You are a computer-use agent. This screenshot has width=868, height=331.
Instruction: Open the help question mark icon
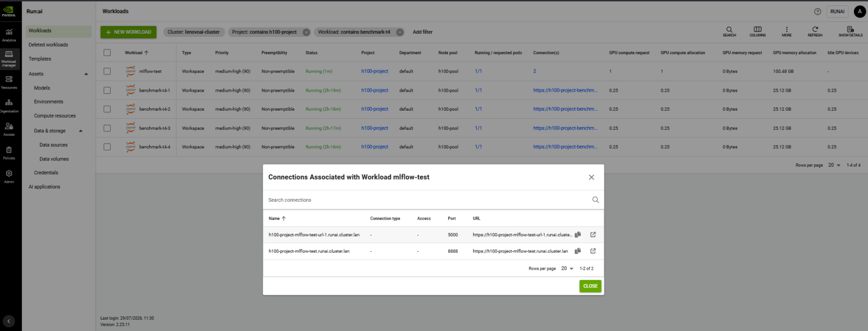click(x=818, y=11)
